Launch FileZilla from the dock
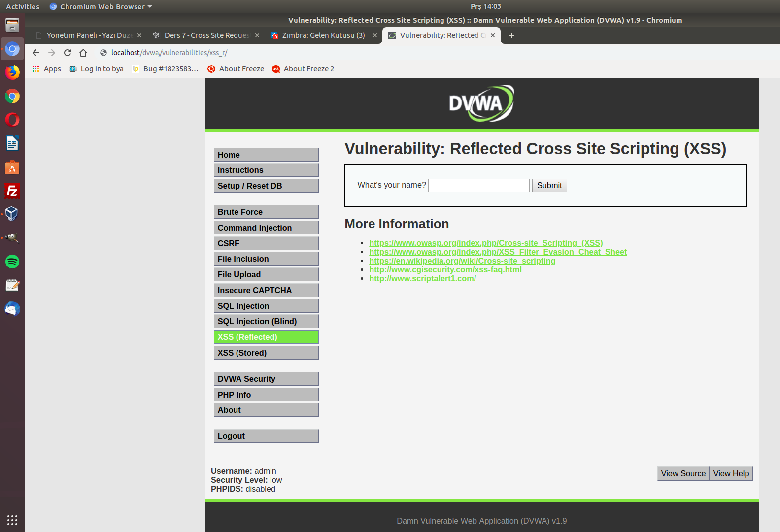 tap(12, 191)
